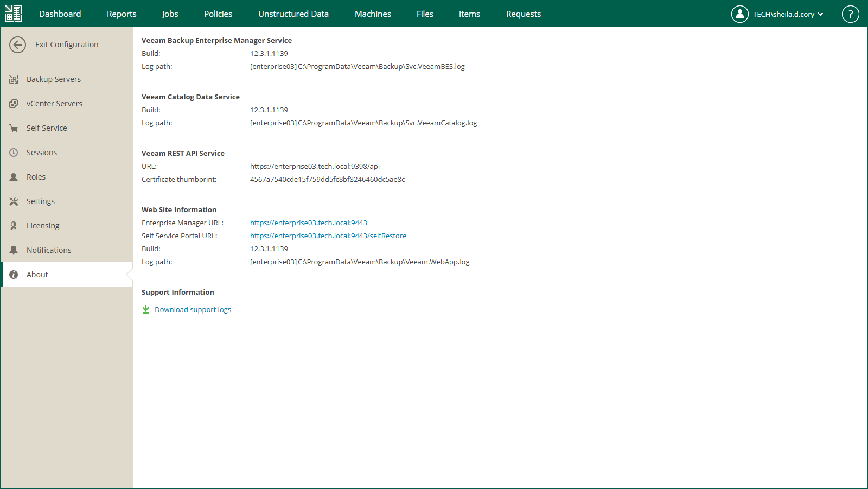Click the Certificate thumbprint label
This screenshot has height=489, width=868.
tap(179, 180)
